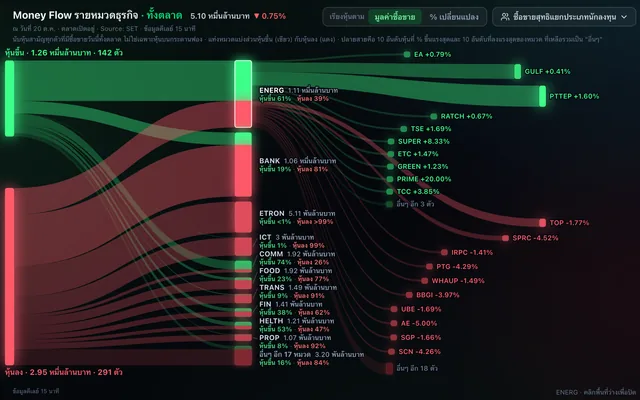
Task: Click the COMM green sector bar
Action: 243,265
